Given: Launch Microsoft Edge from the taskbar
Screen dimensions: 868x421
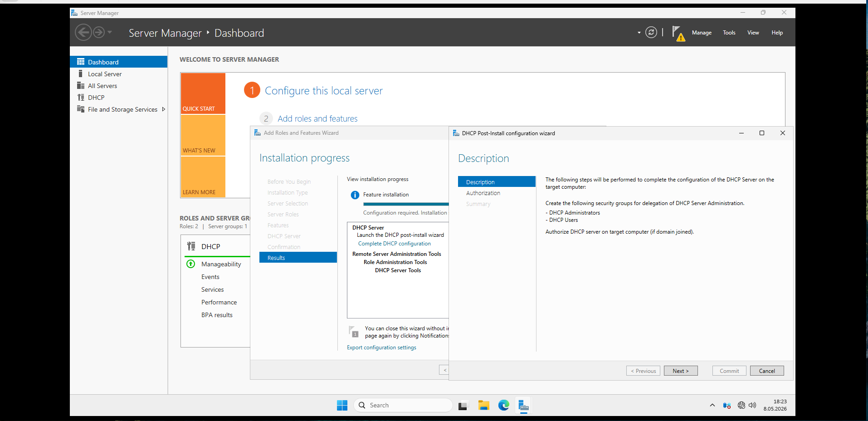Looking at the screenshot, I should tap(504, 405).
